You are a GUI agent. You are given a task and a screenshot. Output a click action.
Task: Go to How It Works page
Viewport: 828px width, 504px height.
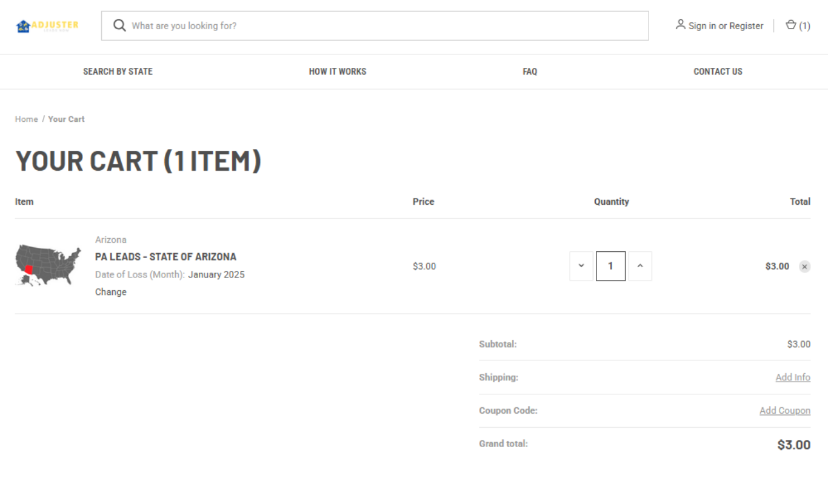(338, 71)
